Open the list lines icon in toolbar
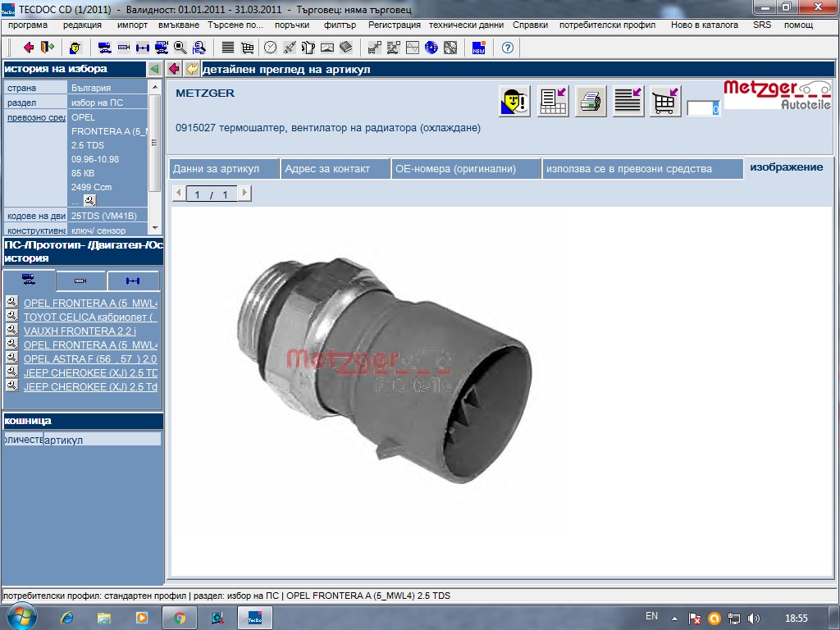This screenshot has height=630, width=840. (228, 48)
